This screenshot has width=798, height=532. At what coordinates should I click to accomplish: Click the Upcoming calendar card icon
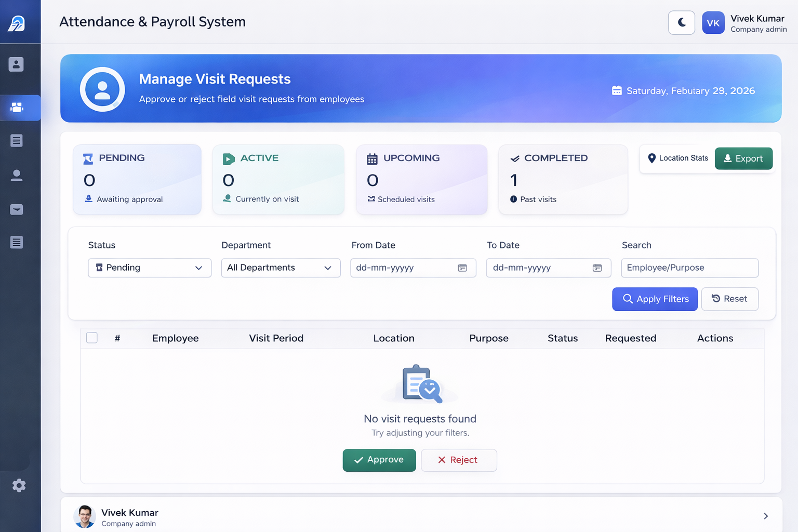click(x=372, y=158)
